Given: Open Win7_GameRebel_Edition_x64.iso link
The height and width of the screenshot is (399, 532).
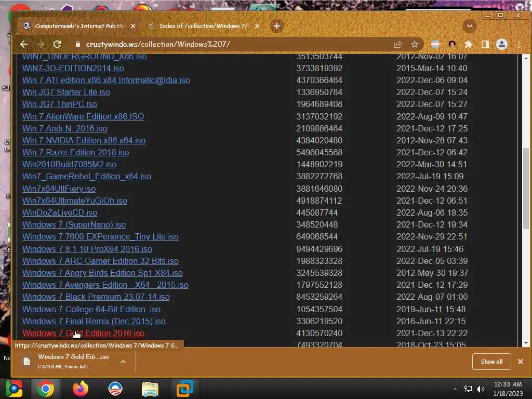Looking at the screenshot, I should (x=87, y=177).
